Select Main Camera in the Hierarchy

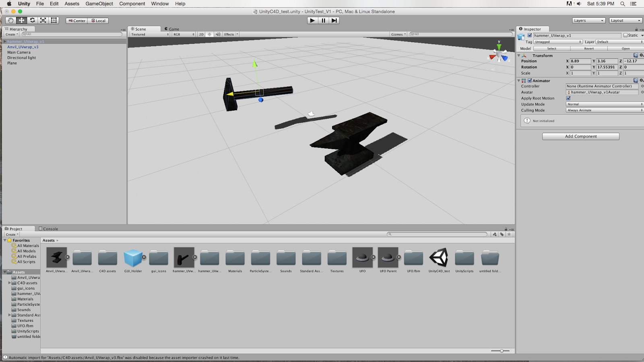[19, 52]
